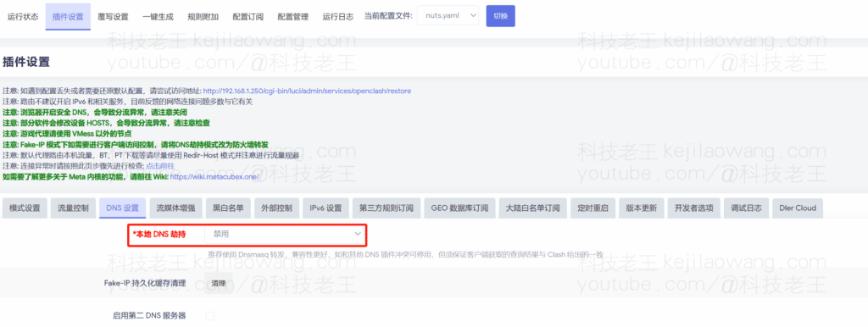Image resolution: width=868 pixels, height=327 pixels.
Task: Expand the nuts.yaml config file dropdown
Action: click(x=448, y=16)
